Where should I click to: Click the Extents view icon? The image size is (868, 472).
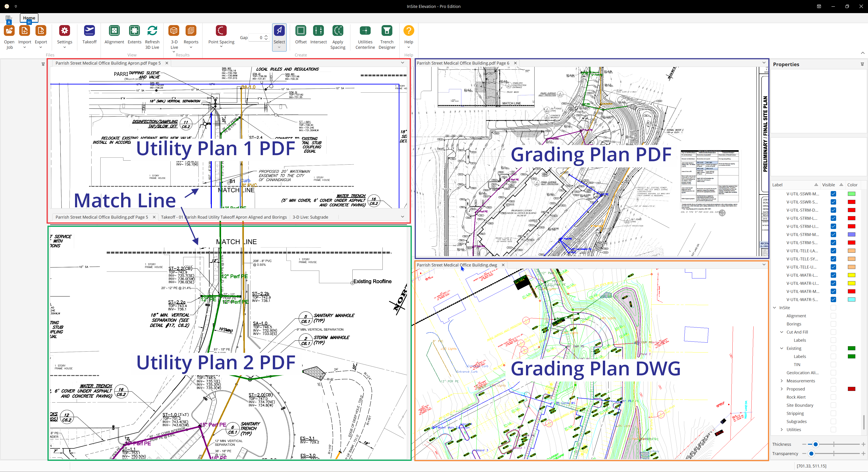coord(134,31)
